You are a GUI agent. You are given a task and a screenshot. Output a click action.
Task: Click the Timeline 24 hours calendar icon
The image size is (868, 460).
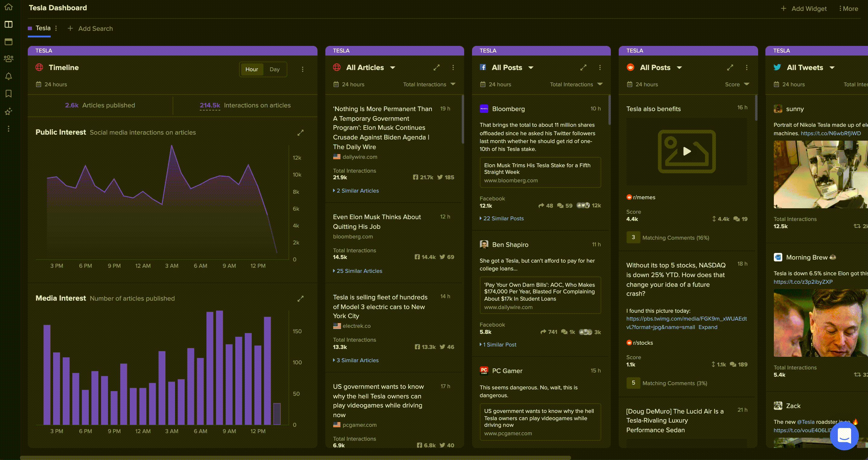click(x=38, y=84)
